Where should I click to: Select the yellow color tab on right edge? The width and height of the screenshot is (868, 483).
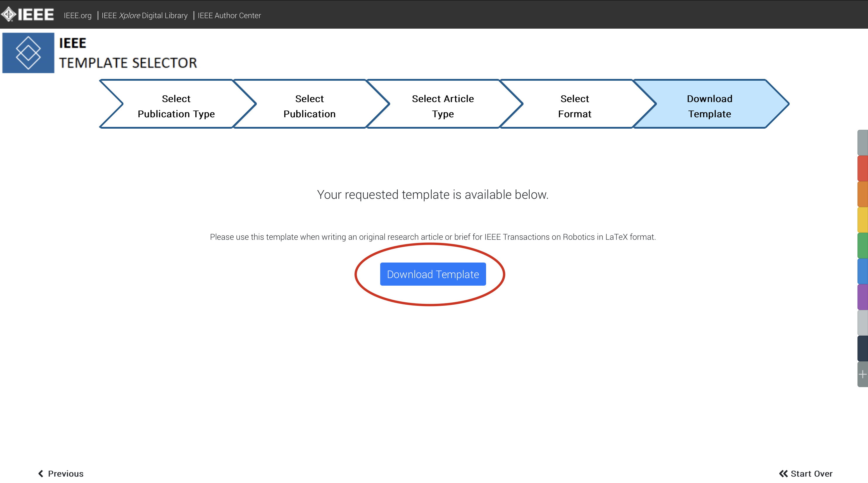click(x=863, y=220)
